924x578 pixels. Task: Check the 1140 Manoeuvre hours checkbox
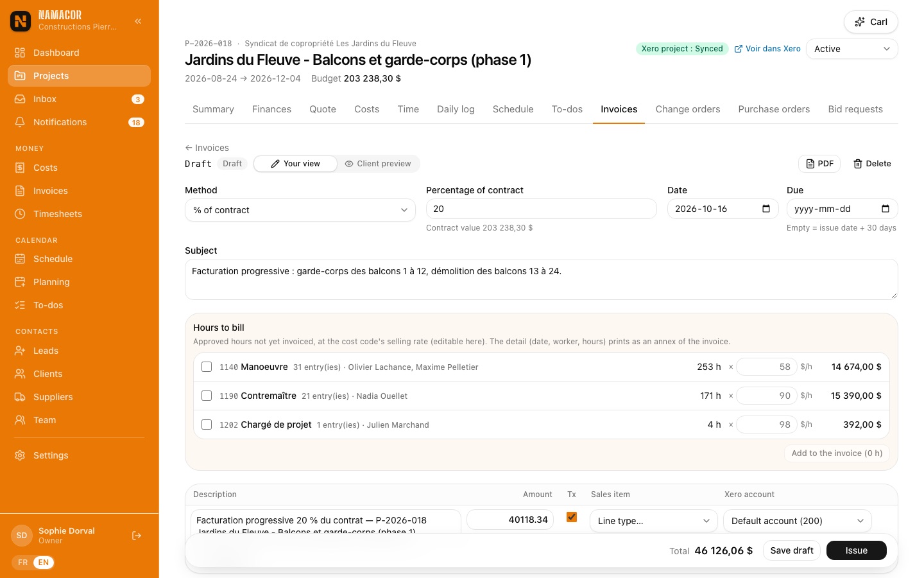[207, 367]
